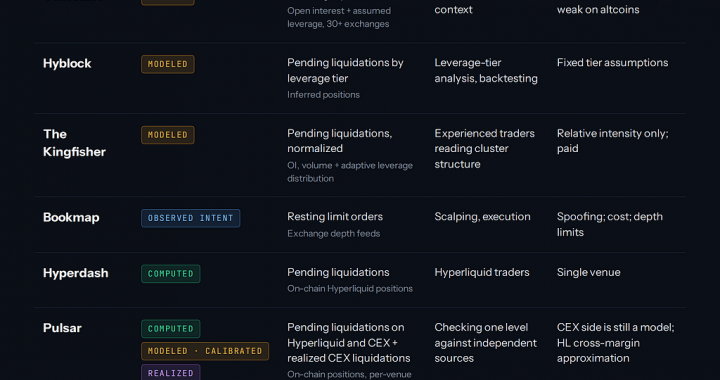The height and width of the screenshot is (380, 720).
Task: Click 'Experienced traders reading cluster structure' cell
Action: (484, 149)
